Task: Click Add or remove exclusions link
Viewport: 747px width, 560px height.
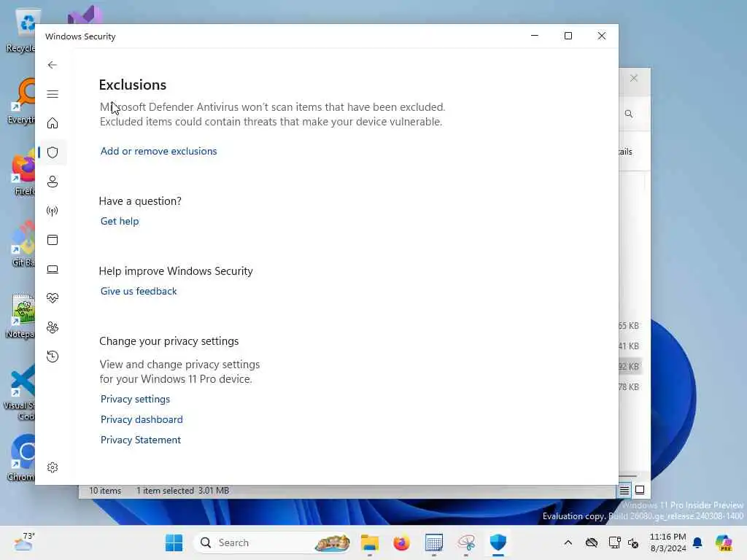Action: pos(158,151)
